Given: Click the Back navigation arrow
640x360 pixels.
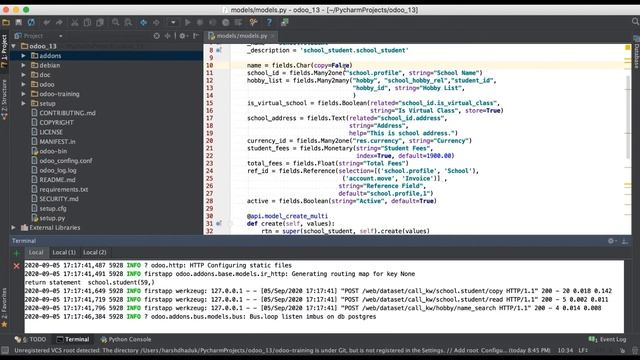Looking at the screenshot, I should (144, 22).
